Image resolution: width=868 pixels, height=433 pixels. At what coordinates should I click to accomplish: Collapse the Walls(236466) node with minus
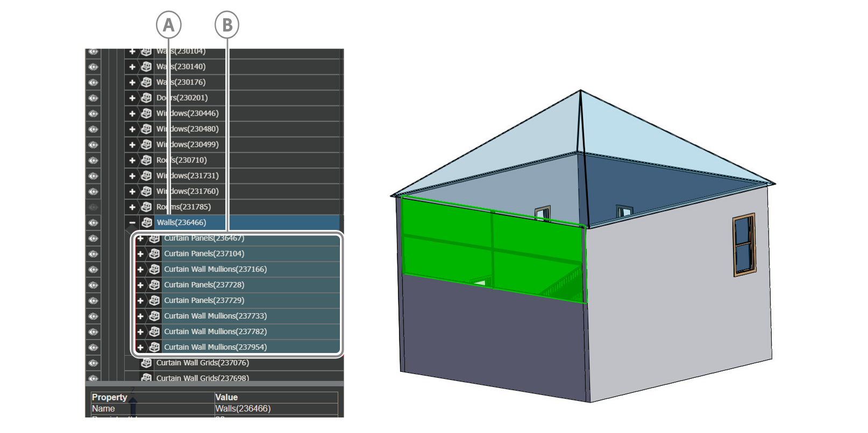click(132, 222)
